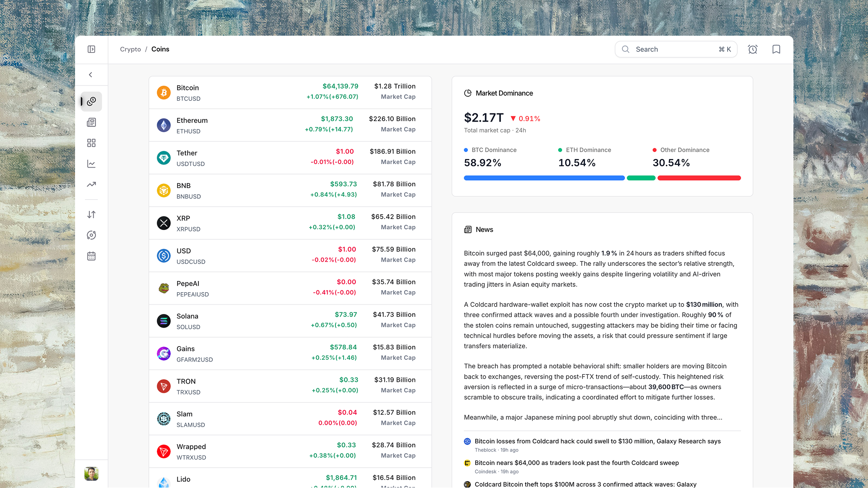868x488 pixels.
Task: Click the USDCUSD ticker symbol
Action: click(191, 262)
